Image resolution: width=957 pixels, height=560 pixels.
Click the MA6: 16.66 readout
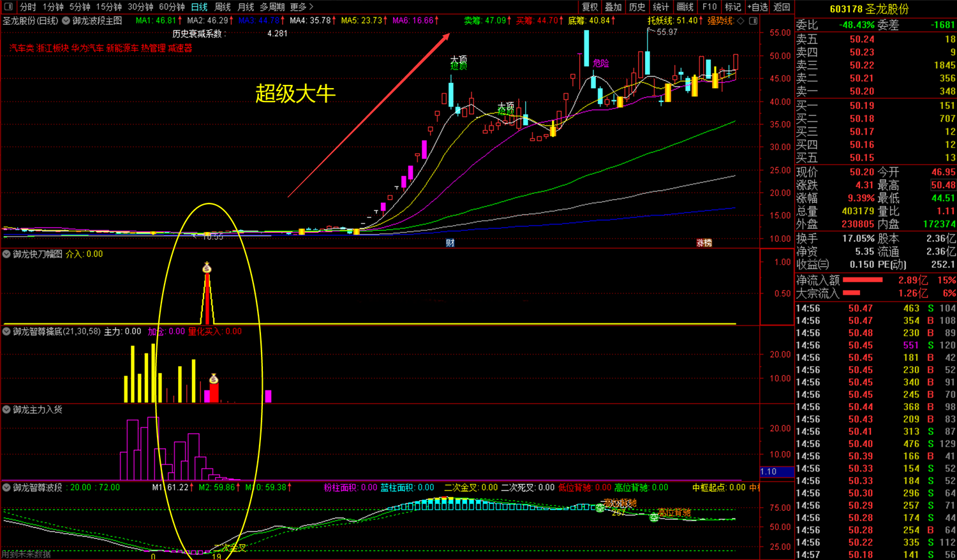(x=416, y=20)
